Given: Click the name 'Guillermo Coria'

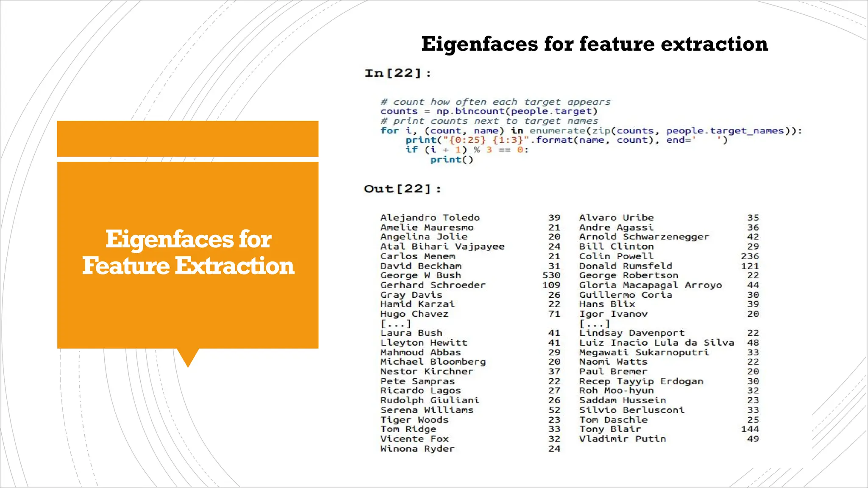Looking at the screenshot, I should click(x=626, y=295).
